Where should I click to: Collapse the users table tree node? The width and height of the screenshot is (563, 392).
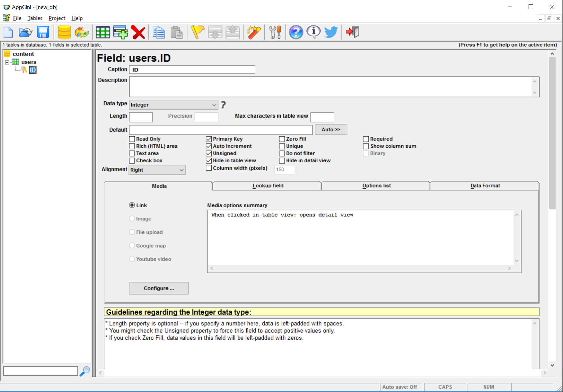point(7,62)
